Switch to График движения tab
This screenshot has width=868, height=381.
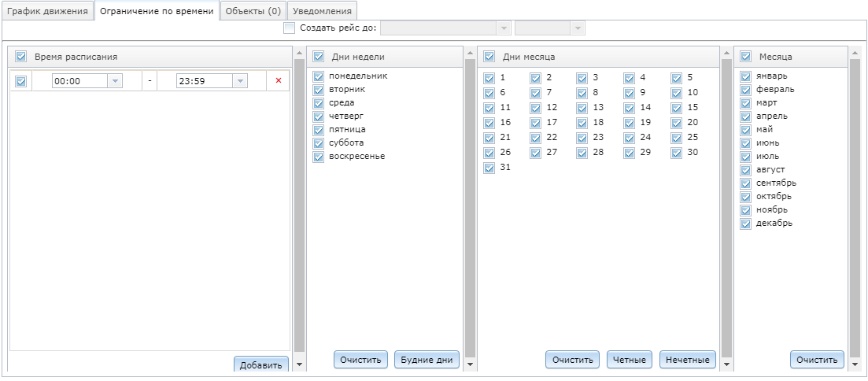pyautogui.click(x=47, y=11)
